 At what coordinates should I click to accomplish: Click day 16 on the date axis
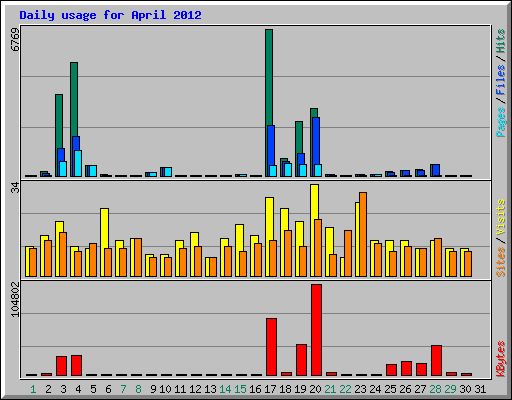pyautogui.click(x=255, y=389)
